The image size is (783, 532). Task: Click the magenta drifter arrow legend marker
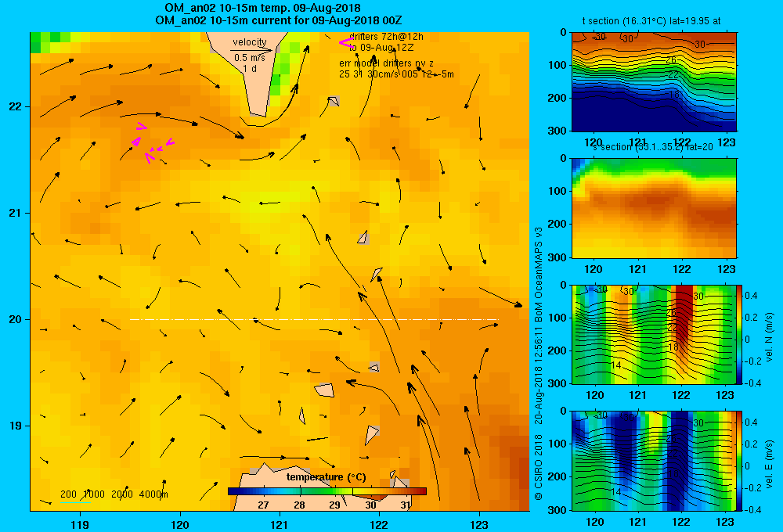(x=346, y=43)
